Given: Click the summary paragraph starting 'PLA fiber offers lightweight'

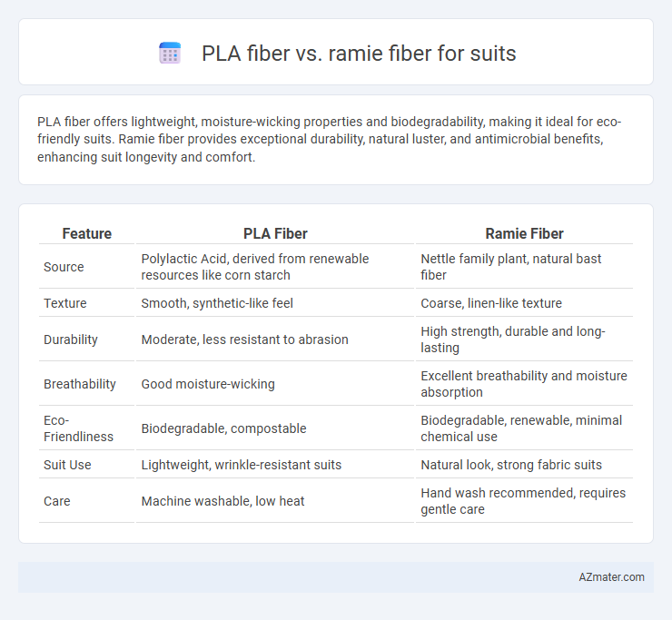Looking at the screenshot, I should (329, 139).
